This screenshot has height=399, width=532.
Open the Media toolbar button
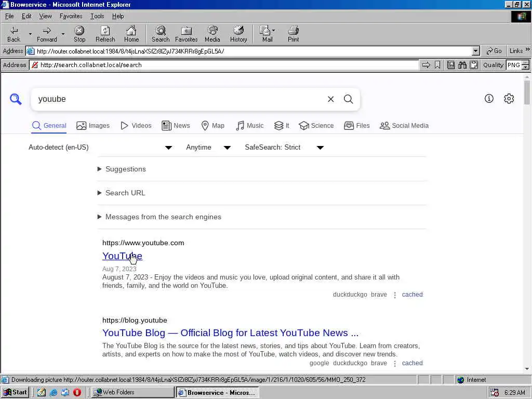[212, 34]
